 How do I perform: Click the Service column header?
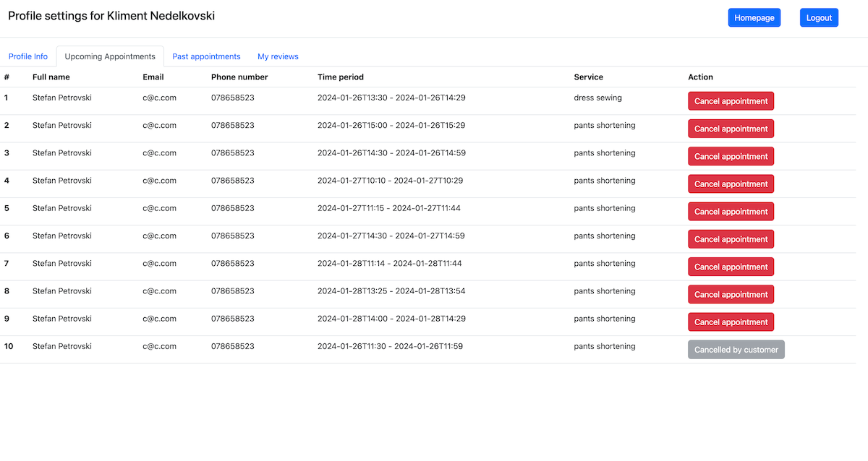(x=588, y=77)
